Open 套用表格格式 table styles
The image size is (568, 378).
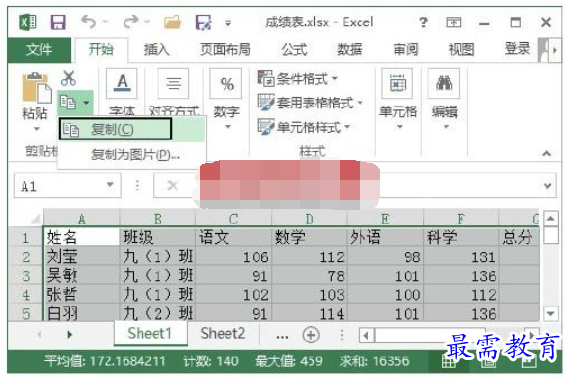tap(310, 103)
